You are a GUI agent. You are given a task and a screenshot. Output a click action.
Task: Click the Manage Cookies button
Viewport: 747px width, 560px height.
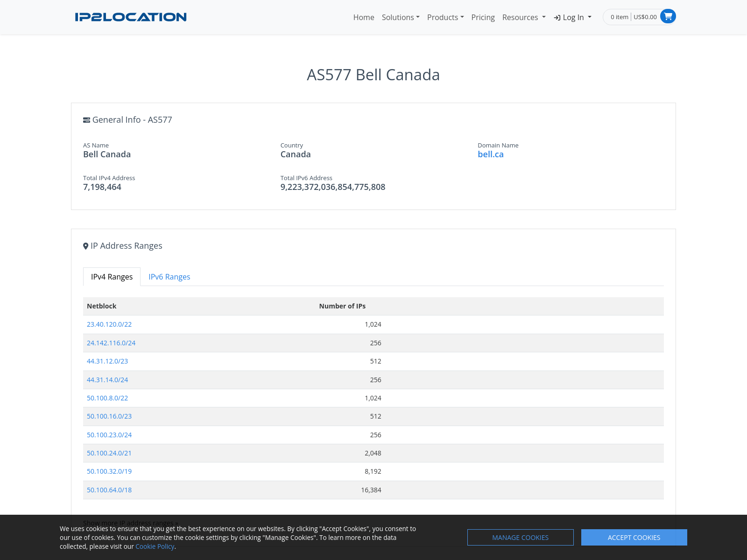[x=521, y=537]
